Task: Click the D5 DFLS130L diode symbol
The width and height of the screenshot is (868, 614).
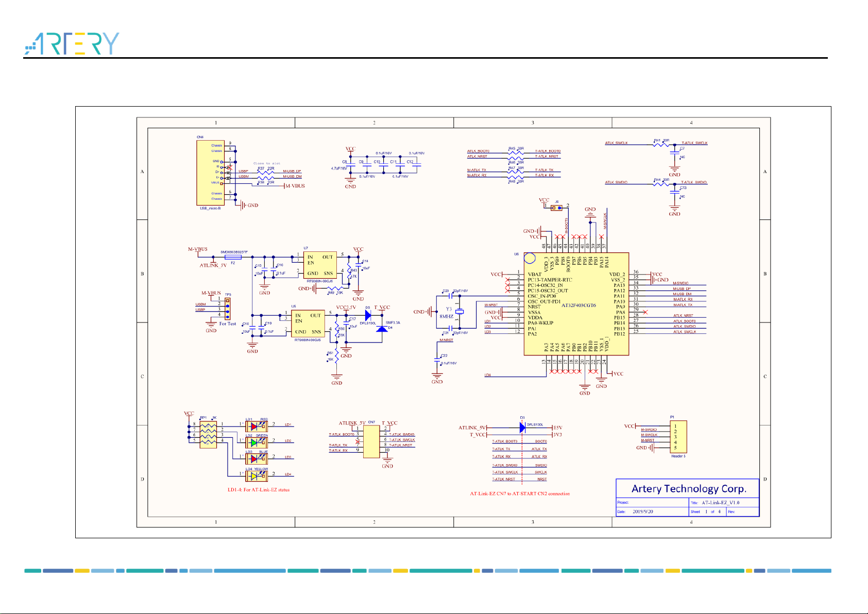Action: pos(368,315)
